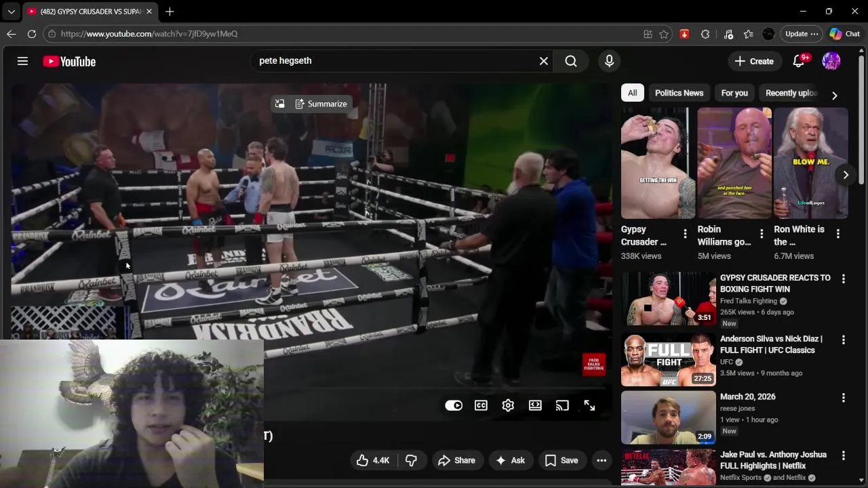This screenshot has height=488, width=868.
Task: Save video to a playlist
Action: pyautogui.click(x=561, y=460)
